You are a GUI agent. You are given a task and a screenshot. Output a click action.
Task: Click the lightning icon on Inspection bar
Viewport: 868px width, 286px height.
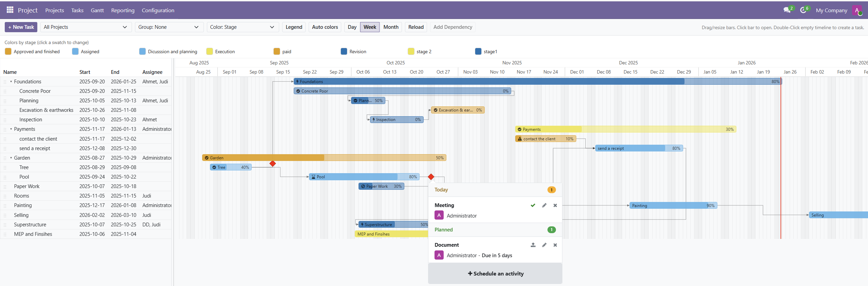[x=373, y=120]
